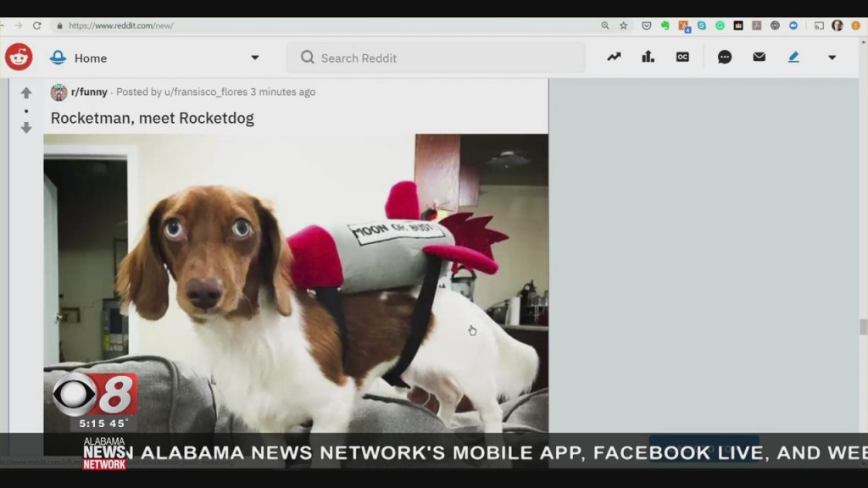Upvote the Rocketdog post
The image size is (868, 488).
(26, 92)
